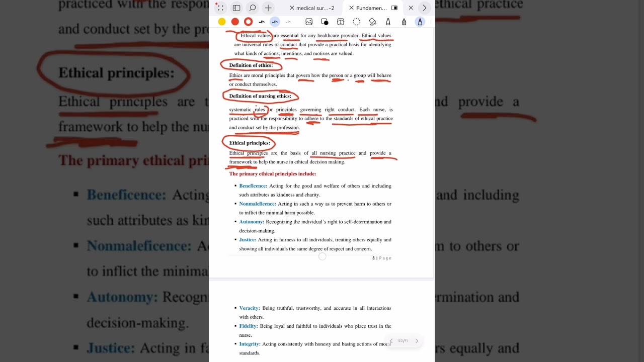Click the "Nonmaleficence:" term in the list
Screen dimensions: 644x362
258,204
